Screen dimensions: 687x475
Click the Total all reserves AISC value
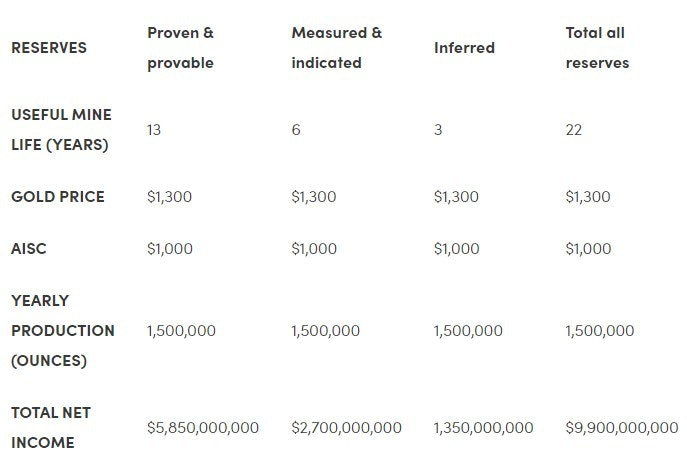(x=588, y=249)
